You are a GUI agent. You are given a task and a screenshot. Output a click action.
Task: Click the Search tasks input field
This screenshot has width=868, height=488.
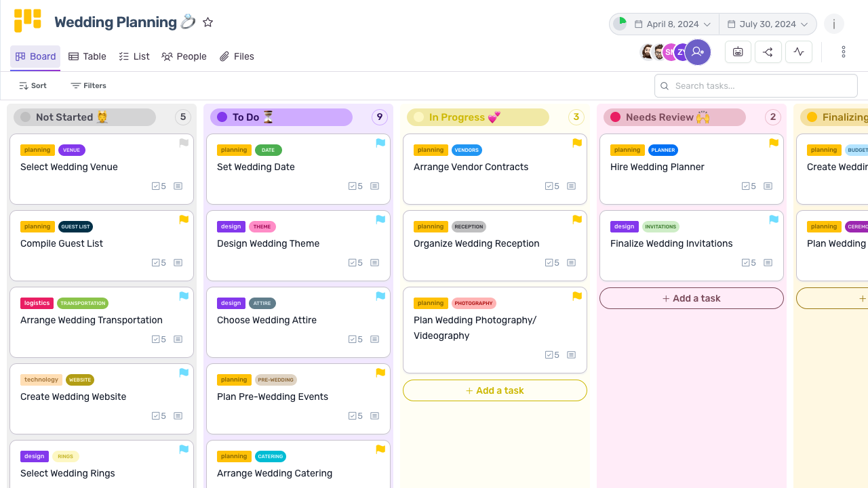756,86
